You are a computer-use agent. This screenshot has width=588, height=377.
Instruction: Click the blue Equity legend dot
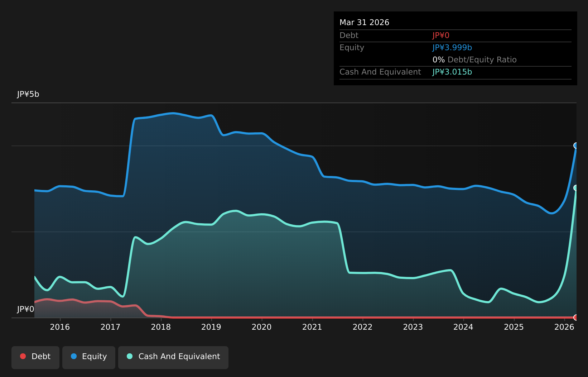74,356
